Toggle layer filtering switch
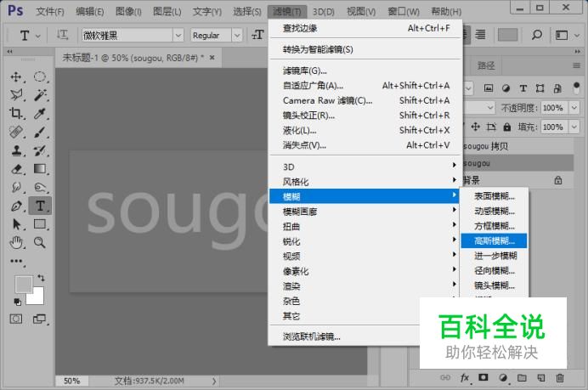The width and height of the screenshot is (588, 390). 576,88
